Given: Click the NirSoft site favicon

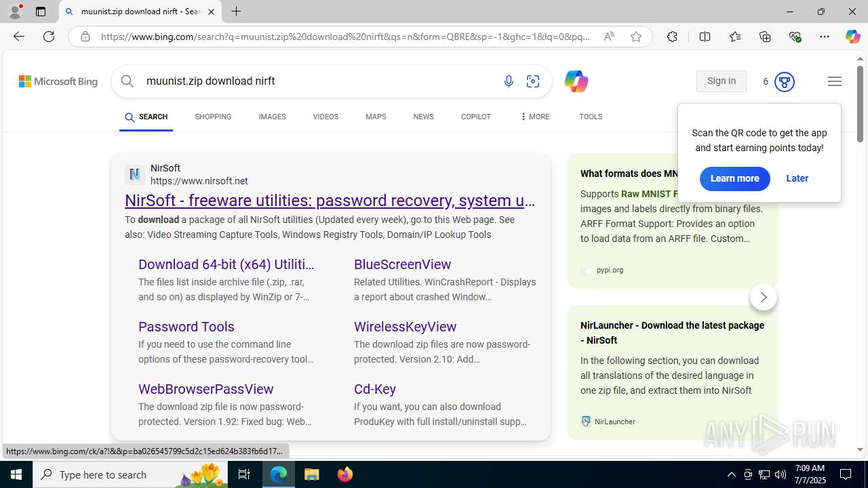Looking at the screenshot, I should tap(134, 175).
